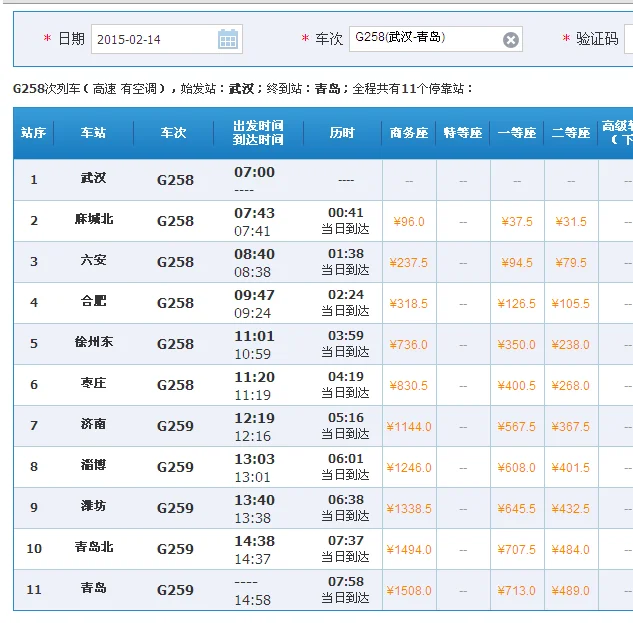Image resolution: width=633 pixels, height=623 pixels.
Task: Select station 六安 in the table
Action: (93, 260)
